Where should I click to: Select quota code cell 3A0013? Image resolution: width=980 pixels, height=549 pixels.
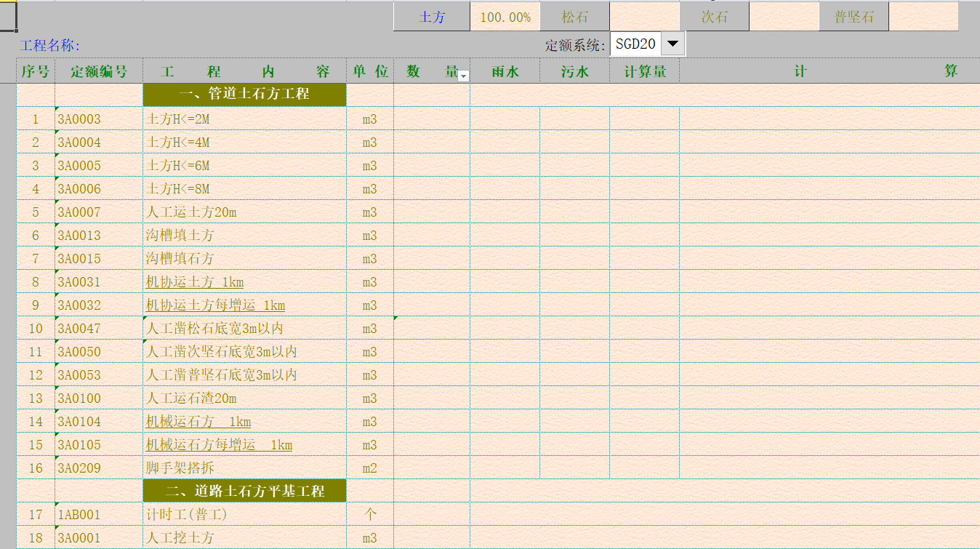click(99, 236)
